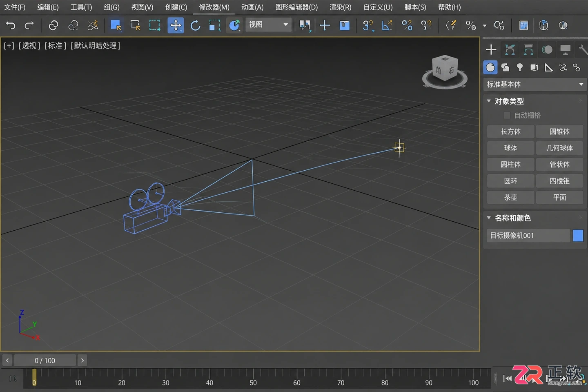
Task: Open the 动画(A) menu
Action: (252, 7)
